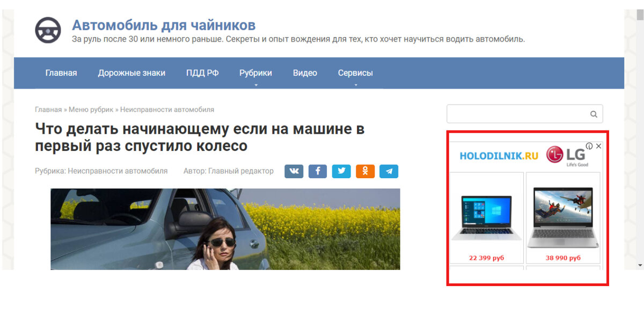
Task: Open the Главная menu item
Action: tap(61, 73)
